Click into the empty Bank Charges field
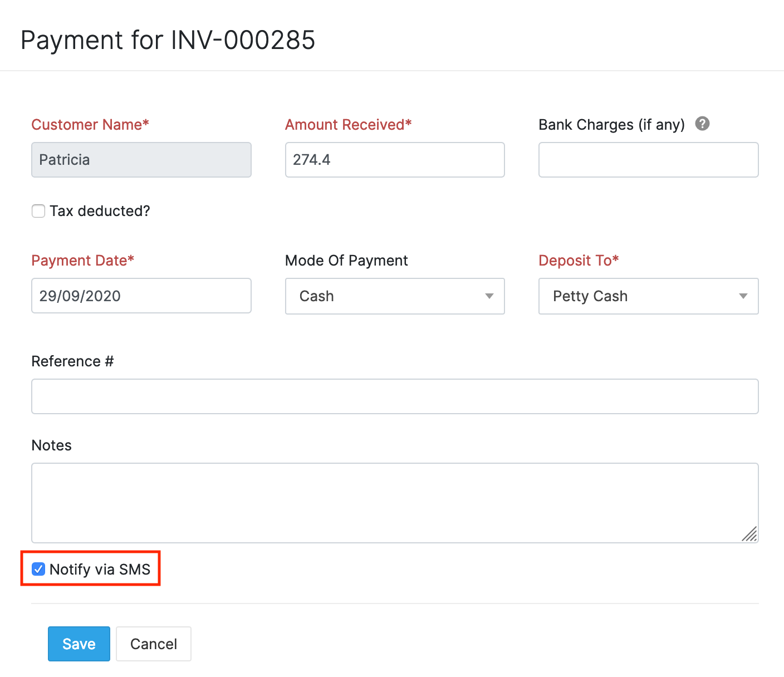Viewport: 784px width, 677px height. click(x=648, y=160)
